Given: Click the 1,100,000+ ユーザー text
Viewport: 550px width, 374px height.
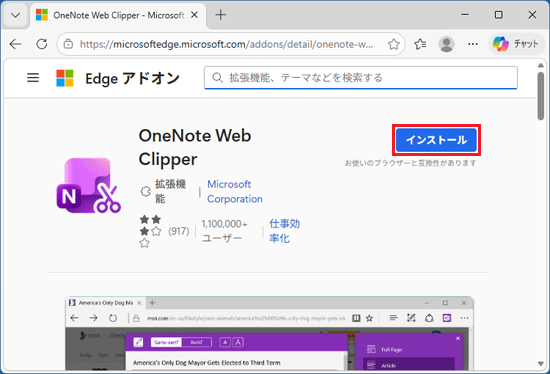Looking at the screenshot, I should click(x=224, y=231).
